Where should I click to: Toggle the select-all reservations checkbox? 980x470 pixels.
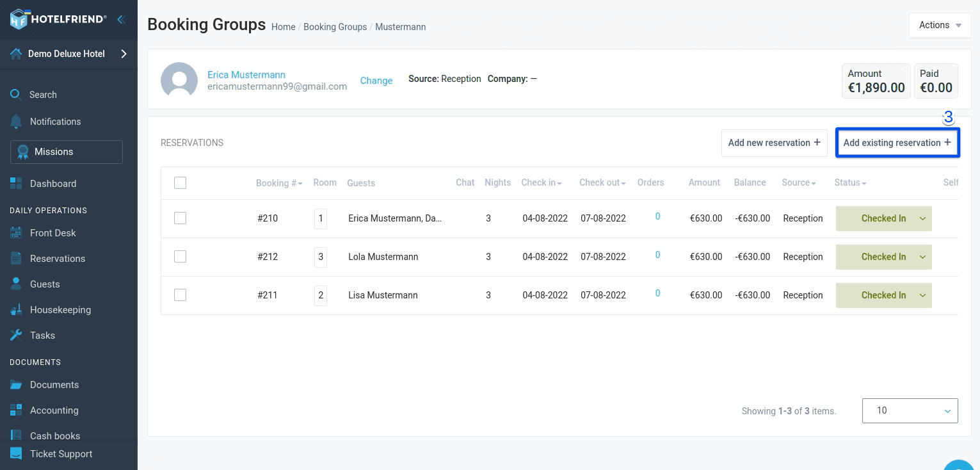[x=180, y=183]
